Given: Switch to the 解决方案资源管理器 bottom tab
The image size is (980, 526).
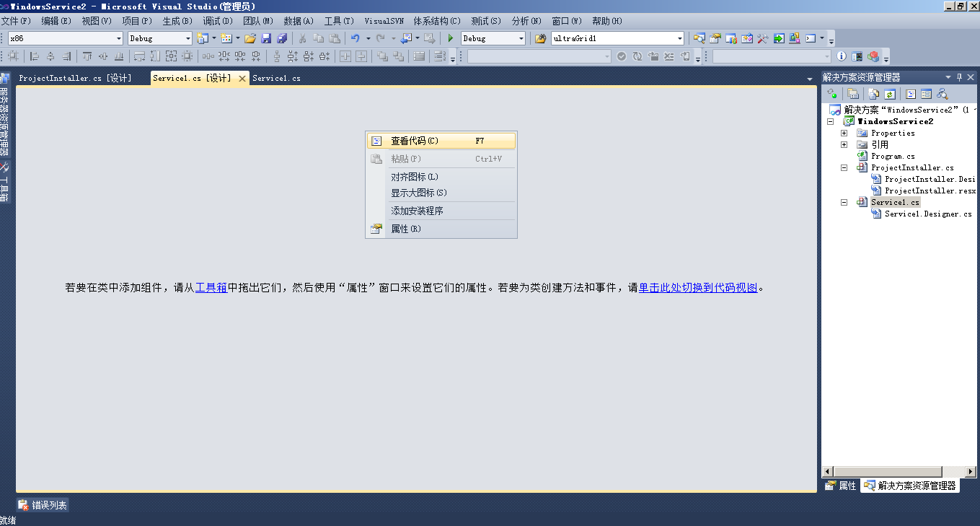Looking at the screenshot, I should [910, 486].
